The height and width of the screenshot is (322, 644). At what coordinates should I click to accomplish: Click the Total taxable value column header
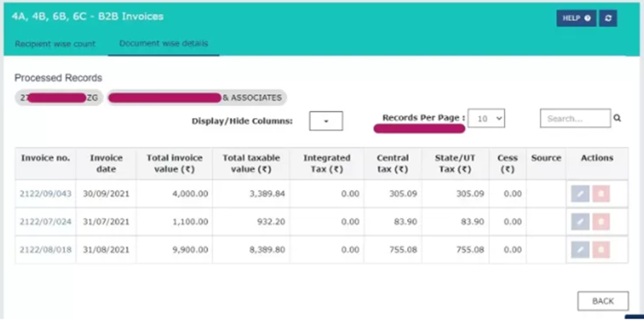[x=251, y=164]
